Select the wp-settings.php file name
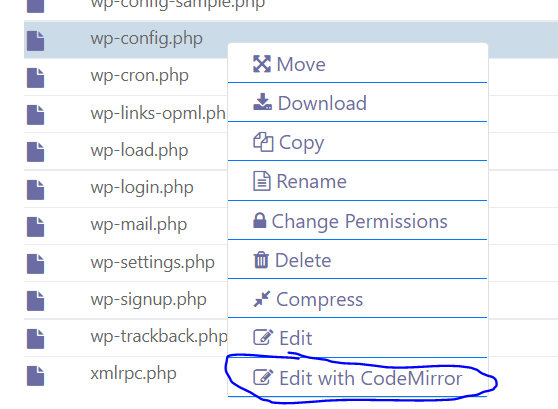Screen dimensions: 558x409 tap(152, 263)
